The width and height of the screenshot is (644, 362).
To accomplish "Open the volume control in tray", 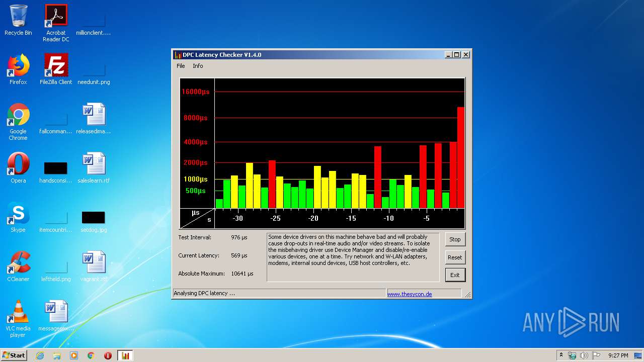I will [x=584, y=355].
